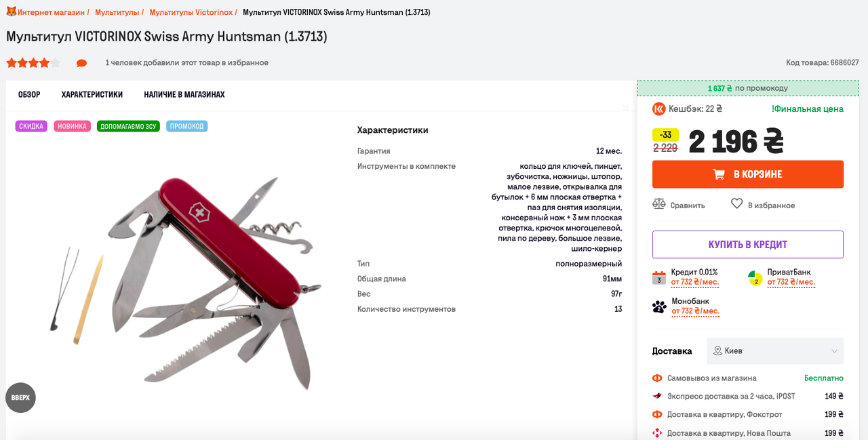Click the fox logo icon in breadcrumbs
Screen dimensions: 868x440
(12, 12)
